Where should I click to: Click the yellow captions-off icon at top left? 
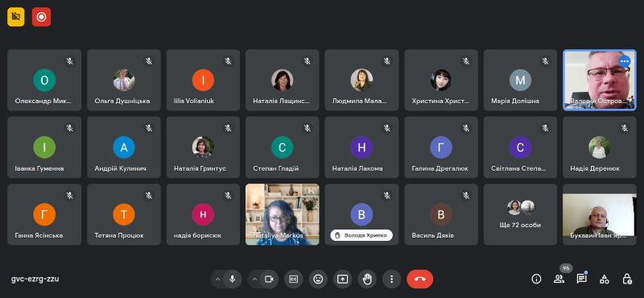(15, 17)
